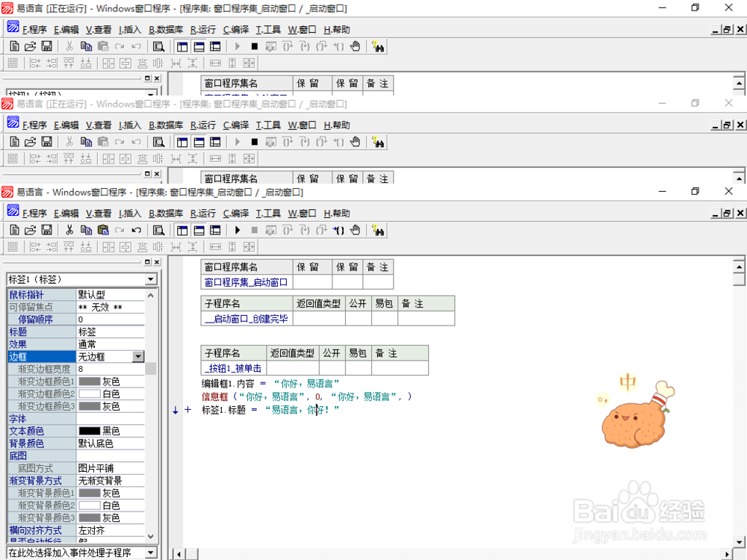Click Open folder icon in topmost background window

point(30,46)
